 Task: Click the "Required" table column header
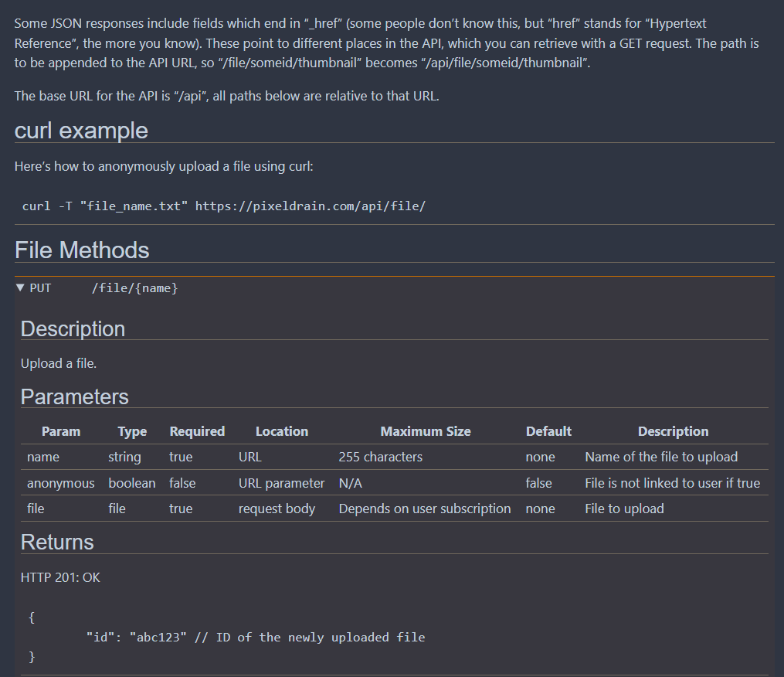(x=197, y=431)
